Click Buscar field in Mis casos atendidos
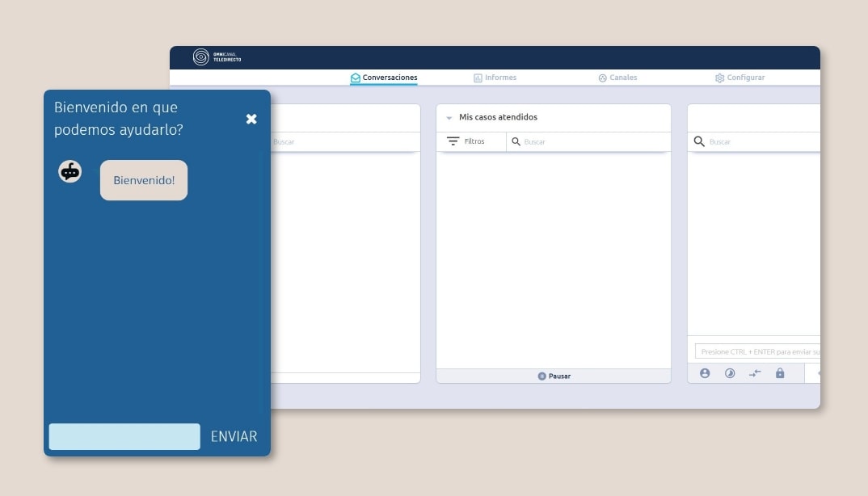This screenshot has height=496, width=868. [590, 141]
